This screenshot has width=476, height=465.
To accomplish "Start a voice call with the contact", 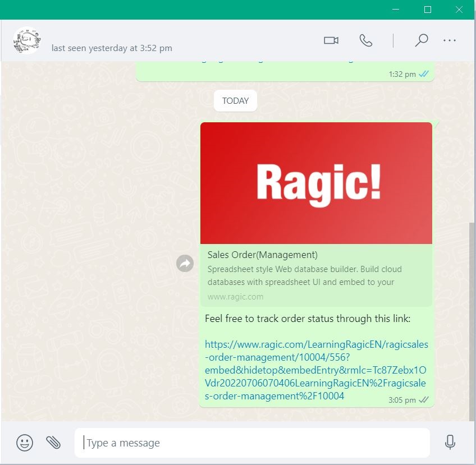I will coord(365,40).
